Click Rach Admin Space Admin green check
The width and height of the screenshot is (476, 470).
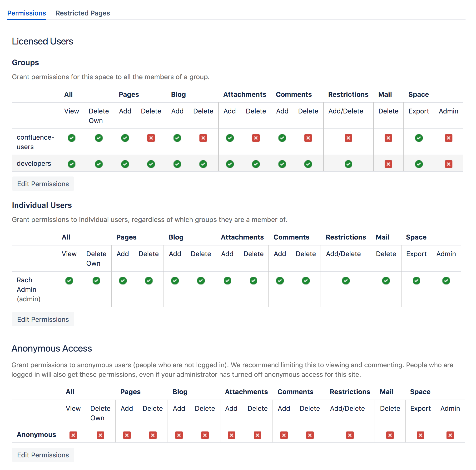[446, 281]
